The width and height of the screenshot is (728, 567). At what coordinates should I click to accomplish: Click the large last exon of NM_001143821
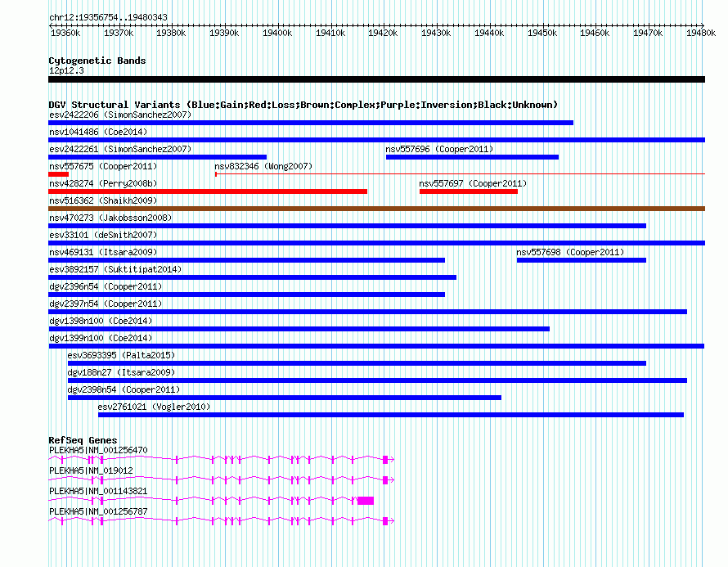(x=366, y=500)
